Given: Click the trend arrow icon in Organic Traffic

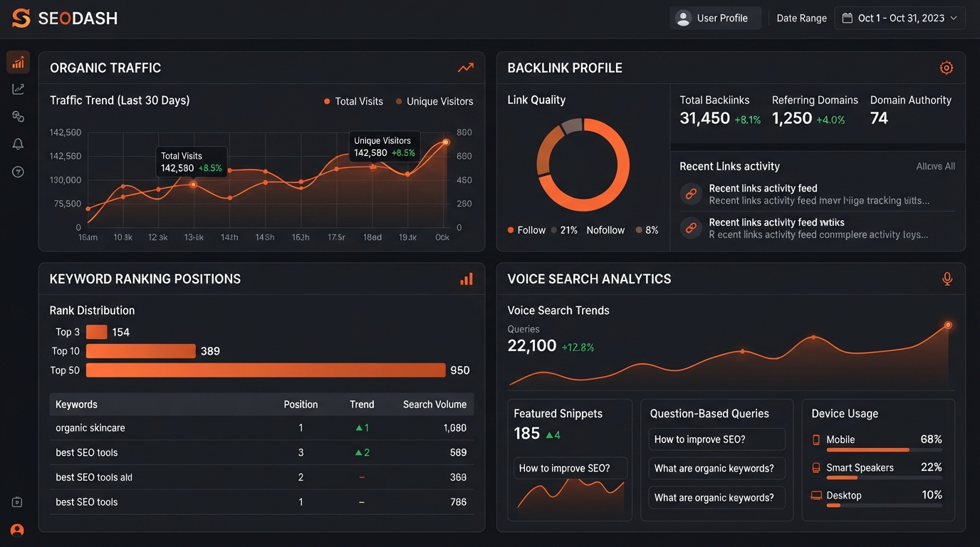Looking at the screenshot, I should pos(466,68).
